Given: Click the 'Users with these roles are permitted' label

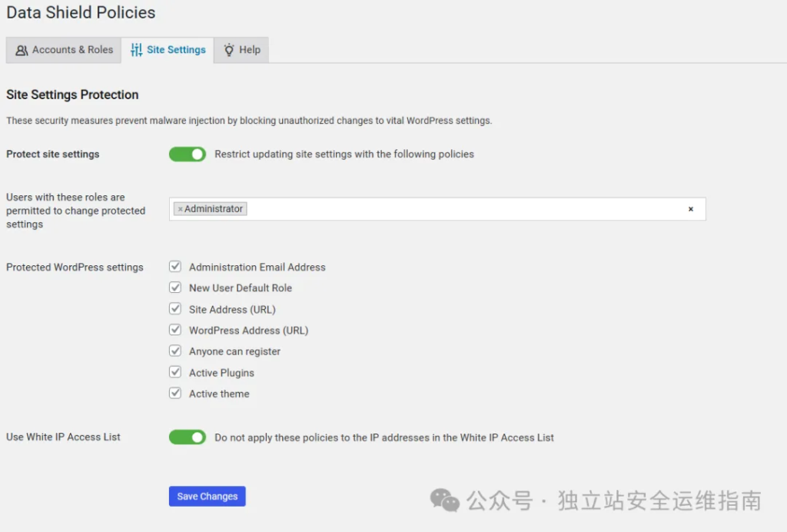Looking at the screenshot, I should coord(76,211).
